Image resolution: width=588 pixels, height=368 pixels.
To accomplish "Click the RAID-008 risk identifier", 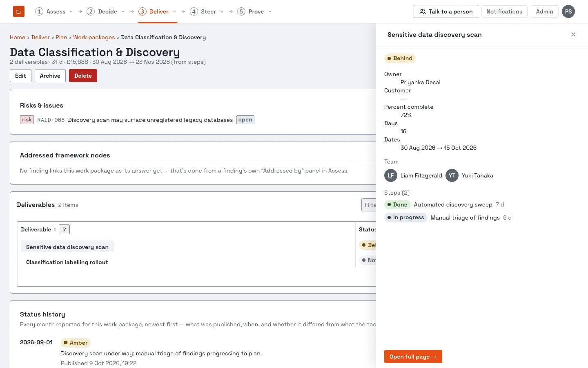I will point(51,120).
